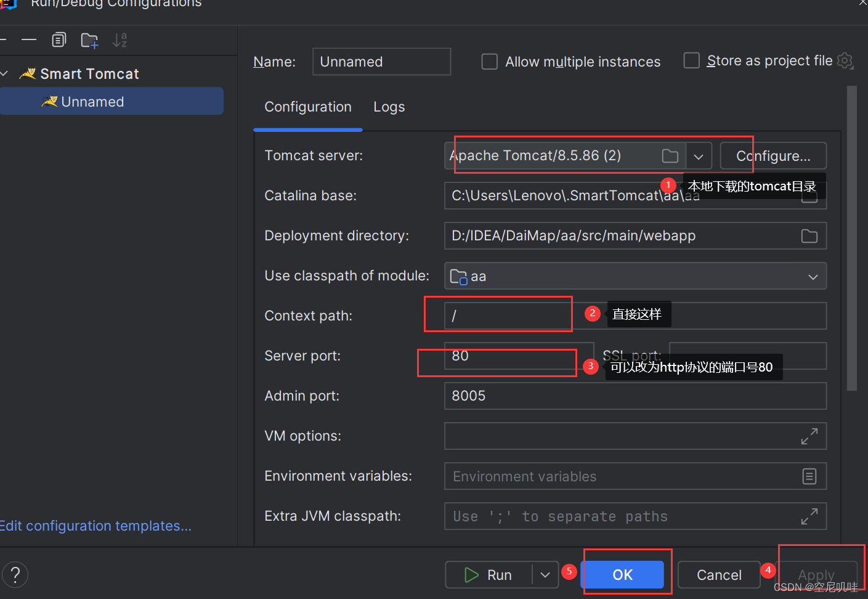Screen dimensions: 868x599
Task: Open the Use classpath of module dropdown
Action: [812, 276]
